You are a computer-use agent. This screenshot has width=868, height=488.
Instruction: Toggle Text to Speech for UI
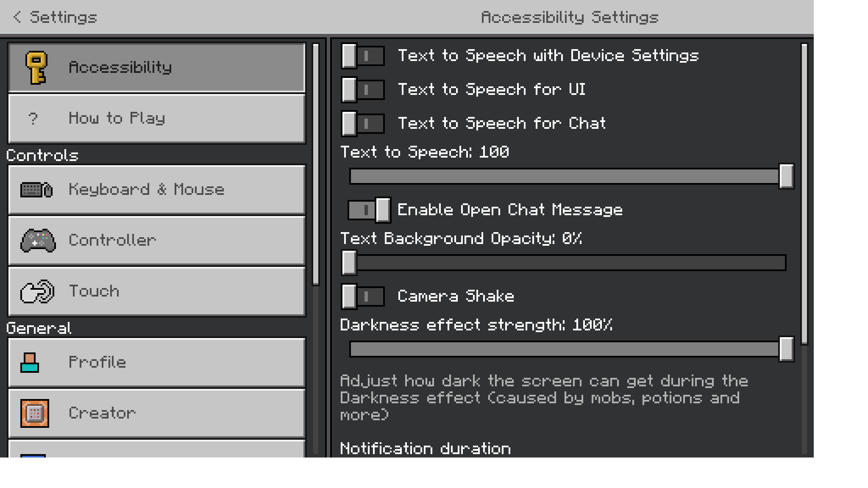pyautogui.click(x=363, y=90)
